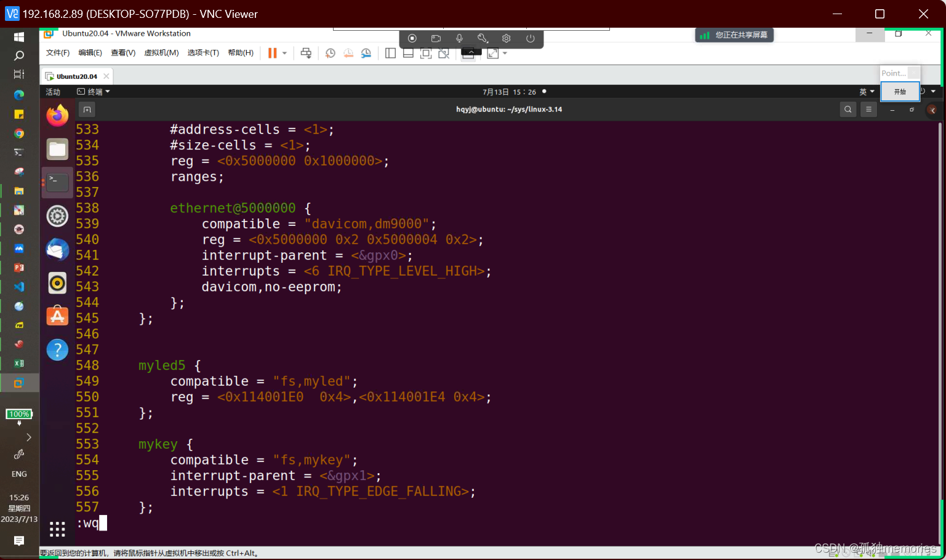
Task: Send Ctrl+Alt+Del to virtual machine
Action: [306, 53]
